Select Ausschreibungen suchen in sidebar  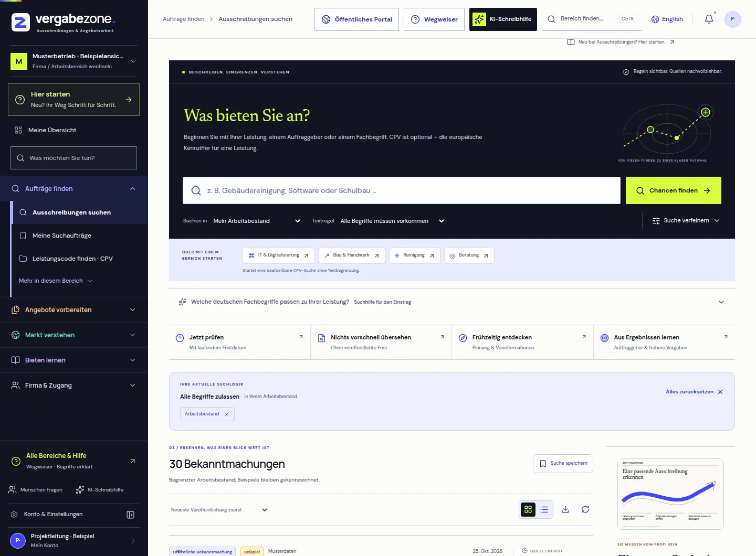pos(79,212)
